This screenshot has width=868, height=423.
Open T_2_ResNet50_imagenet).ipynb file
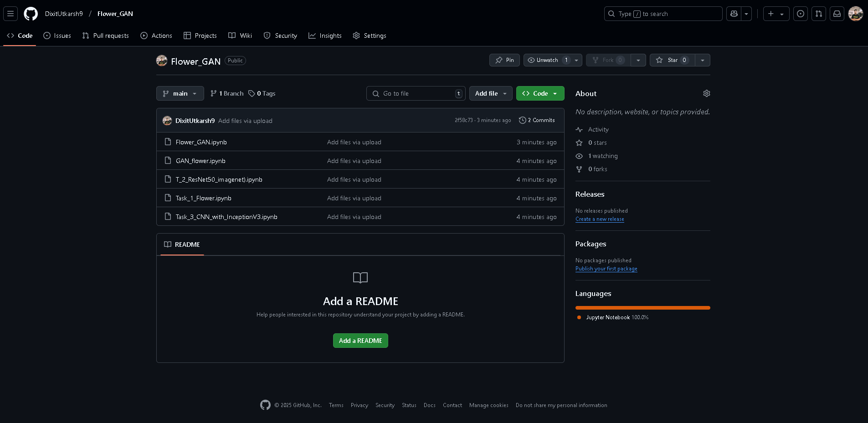coord(219,179)
